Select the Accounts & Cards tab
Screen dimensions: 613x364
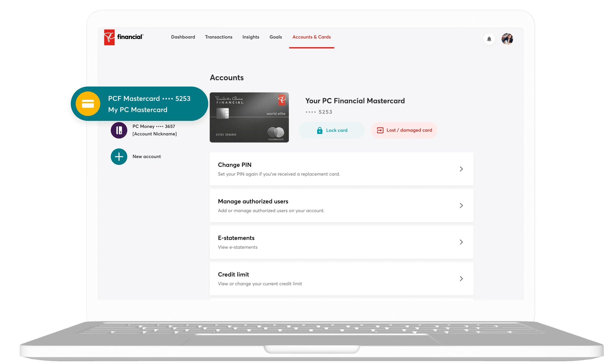tap(311, 37)
